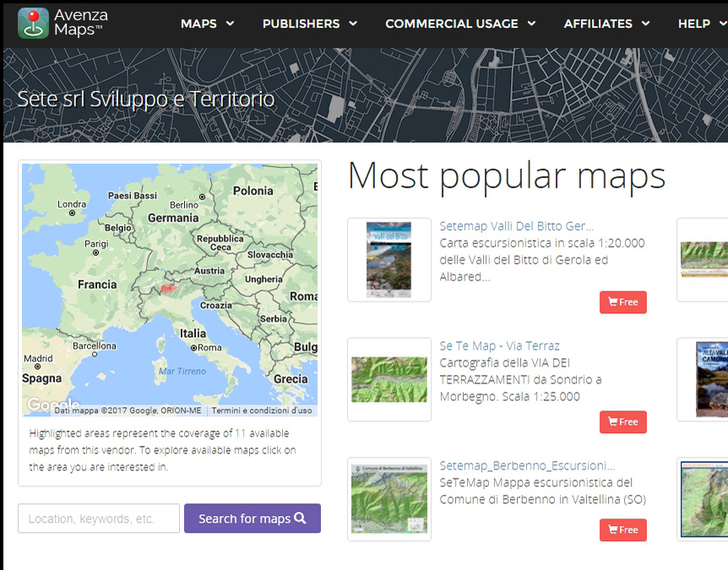
Task: Open the Setemap Valli Del Bitto Ger... link
Action: (516, 226)
